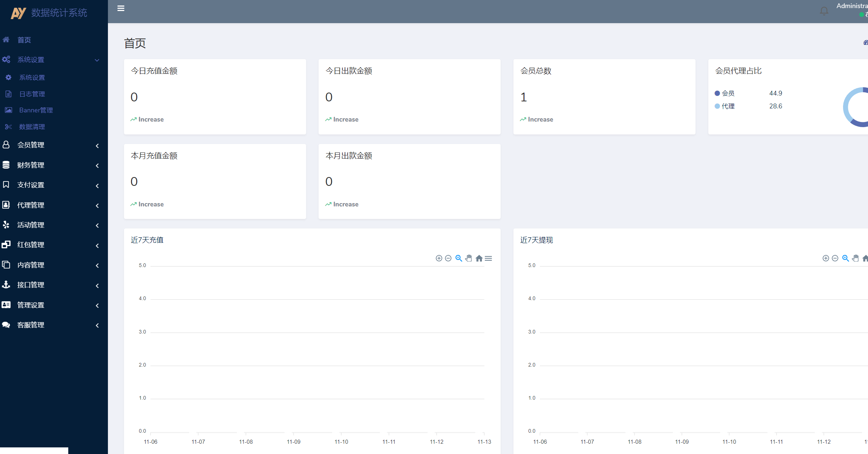
Task: Click zoom in icon on 近7天充值 chart
Action: click(439, 258)
